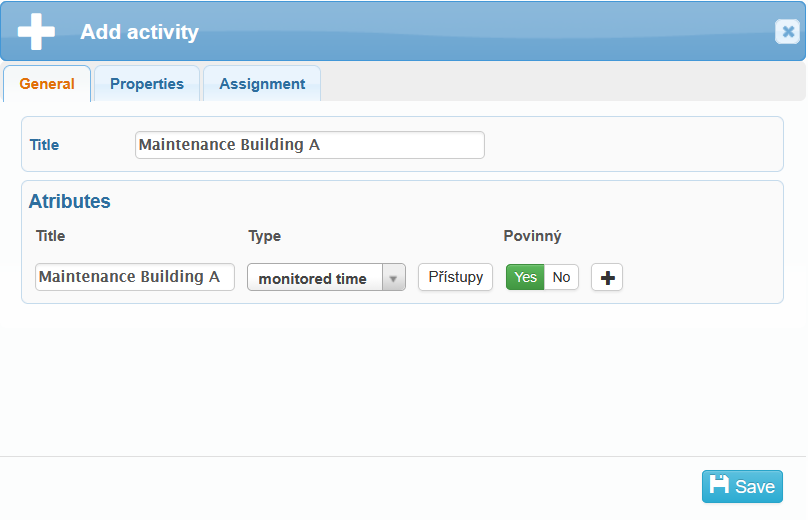Screen dimensions: 808x520
Task: Switch to the General tab
Action: [x=47, y=84]
